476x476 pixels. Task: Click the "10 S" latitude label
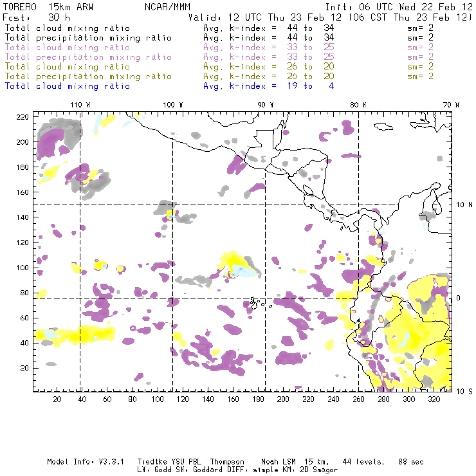pyautogui.click(x=464, y=392)
